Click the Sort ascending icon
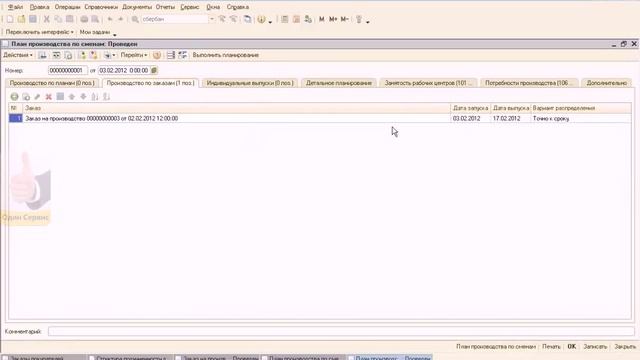Viewport: 640px width, 360px height. click(x=95, y=97)
